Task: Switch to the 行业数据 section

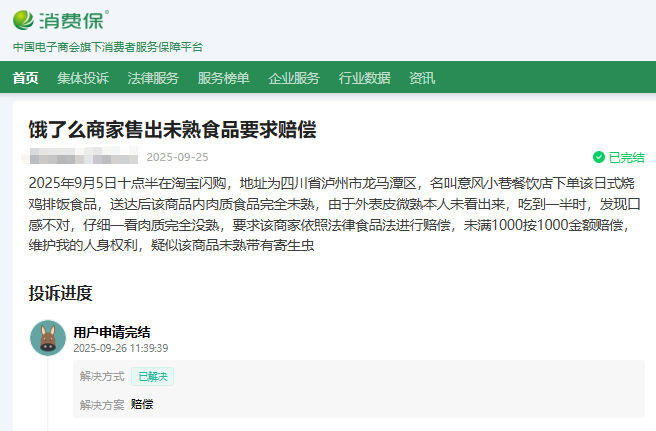Action: pos(364,78)
